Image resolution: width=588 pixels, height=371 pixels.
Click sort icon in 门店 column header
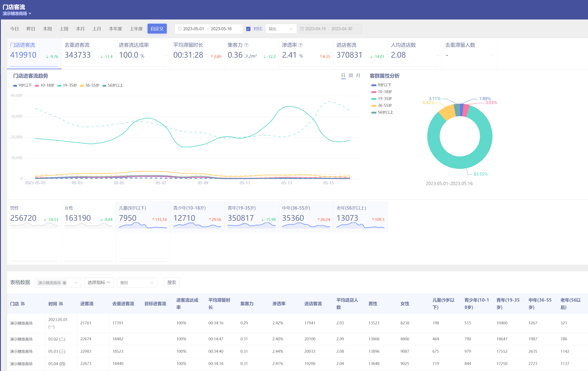coord(23,304)
